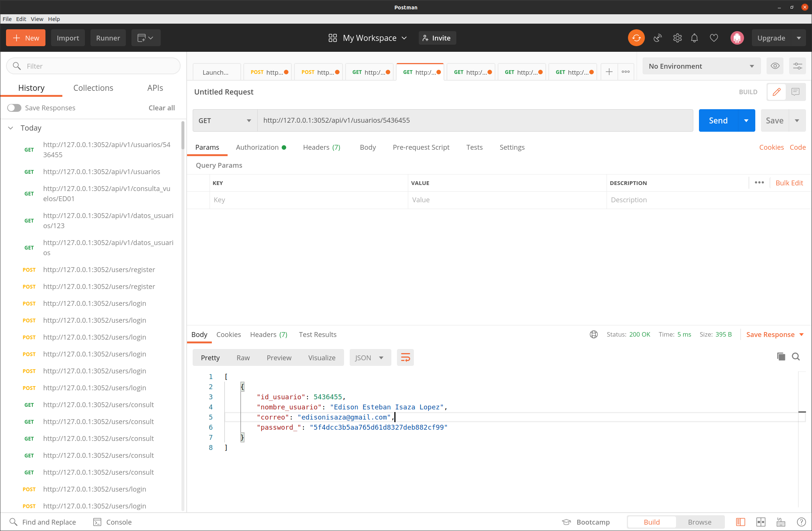The image size is (812, 531).
Task: Search response with magnifier icon
Action: pyautogui.click(x=796, y=357)
